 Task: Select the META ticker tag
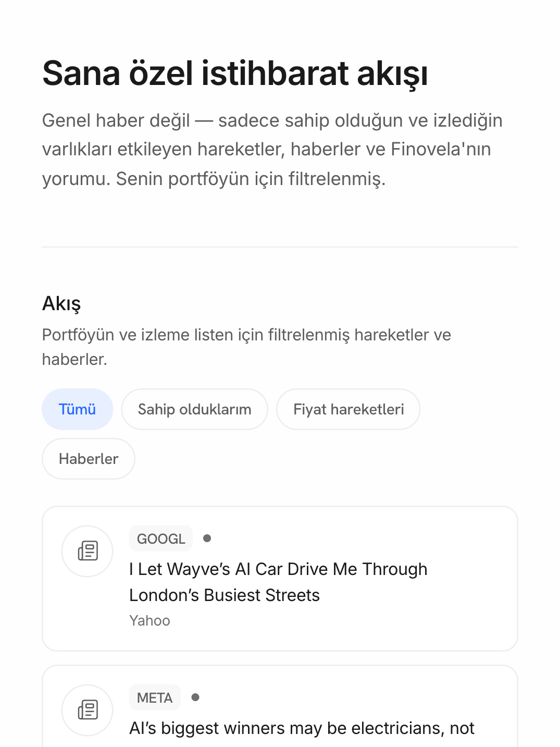coord(155,697)
